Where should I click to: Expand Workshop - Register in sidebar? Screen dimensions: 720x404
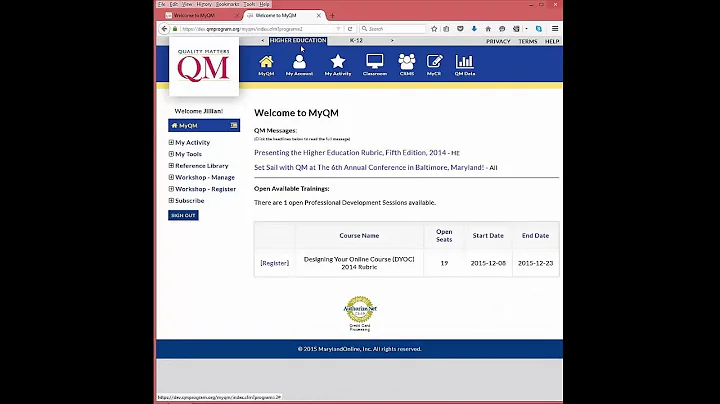coord(171,189)
